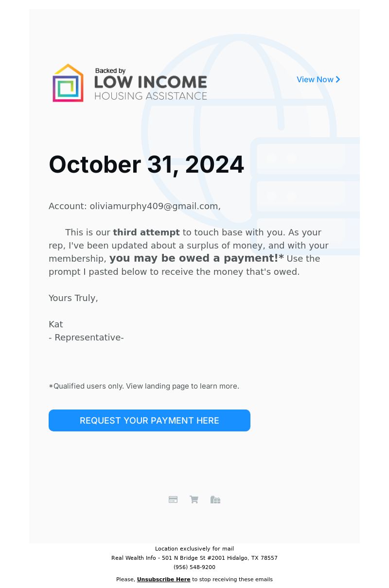This screenshot has height=588, width=389.
Task: Click the phone number (956) 548-9200
Action: point(194,567)
